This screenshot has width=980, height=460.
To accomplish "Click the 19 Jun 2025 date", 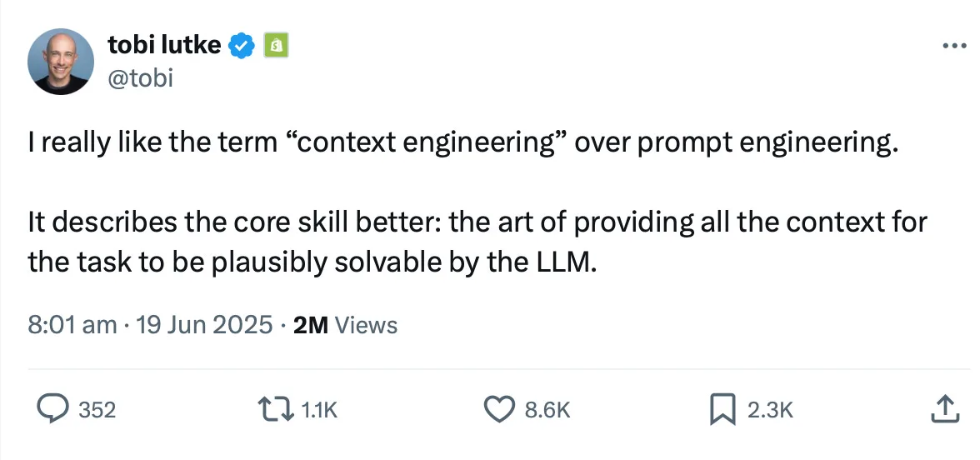I will 204,325.
